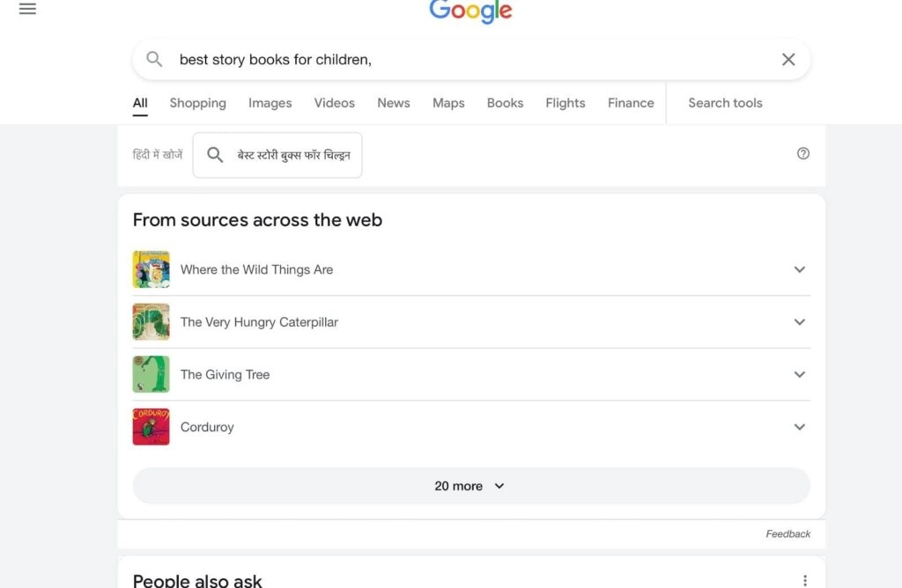Expand the Corduroy result chevron
Screen dimensions: 902x588
point(799,427)
